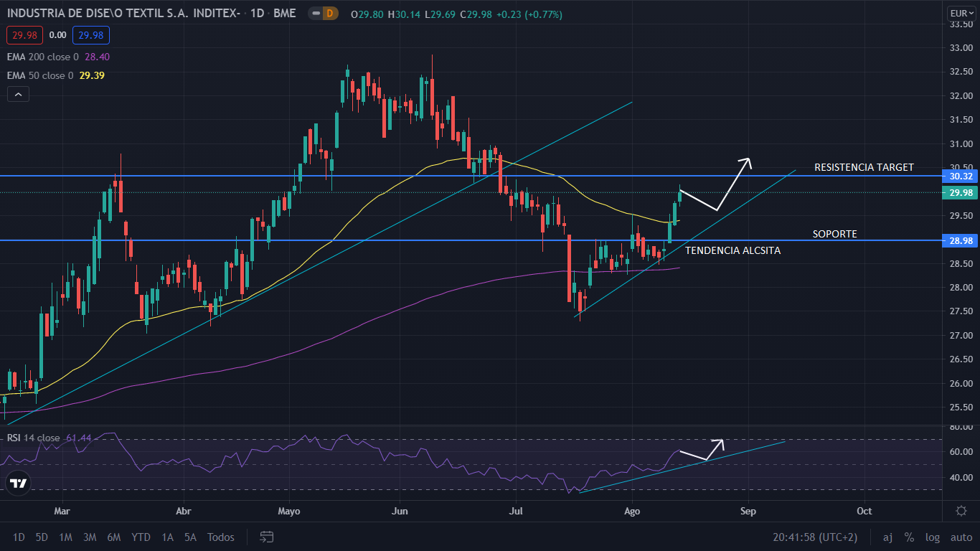Click the "RSI 14 close" legend label
This screenshot has width=980, height=551.
[x=33, y=437]
